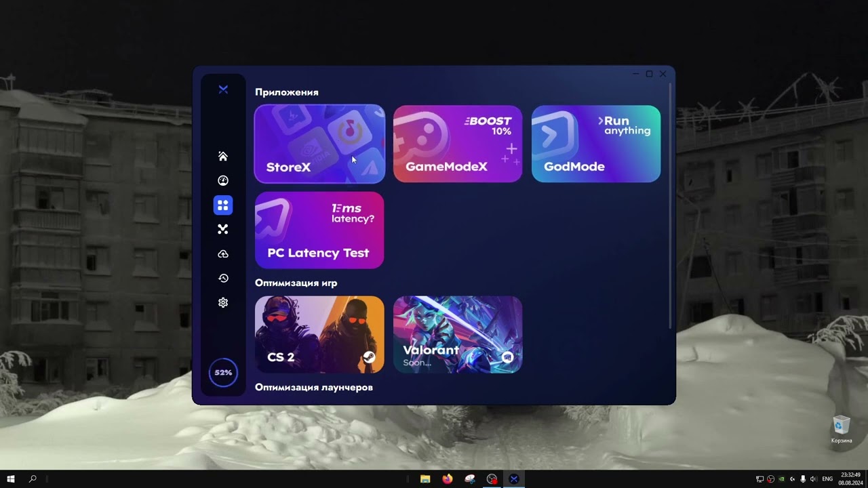The height and width of the screenshot is (488, 868).
Task: Open the Home page in sidebar
Action: (x=222, y=157)
